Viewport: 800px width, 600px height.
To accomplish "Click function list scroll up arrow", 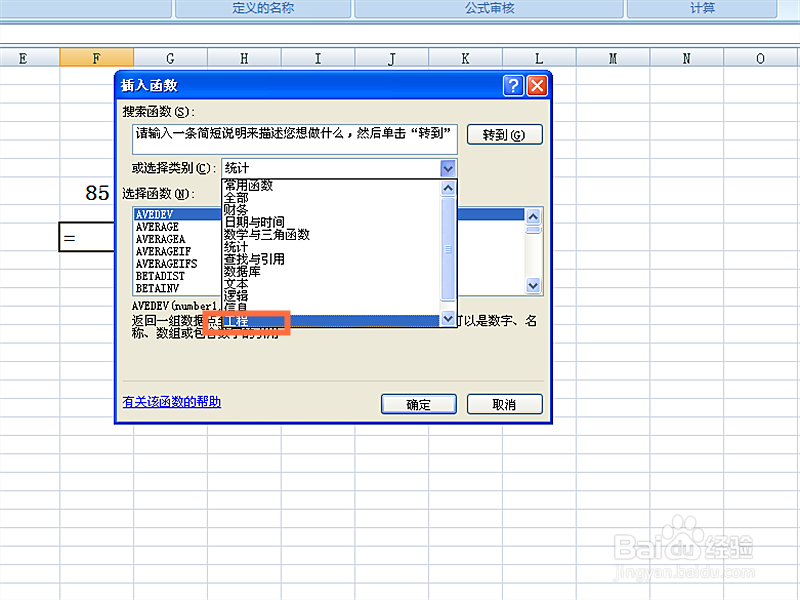I will click(533, 217).
